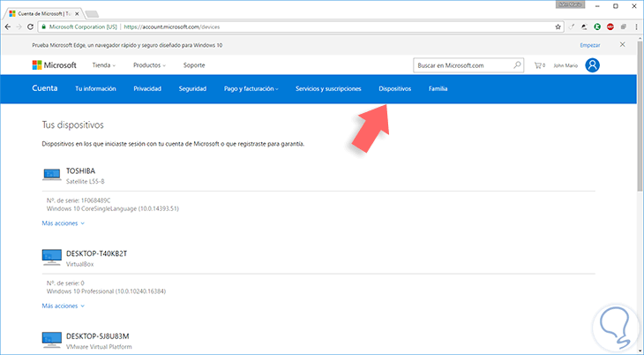Select the Dispositivos tab
Image resolution: width=644 pixels, height=355 pixels.
coord(394,88)
